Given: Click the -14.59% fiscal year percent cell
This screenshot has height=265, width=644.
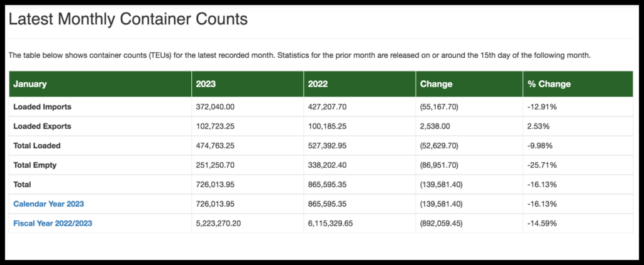Looking at the screenshot, I should point(541,224).
